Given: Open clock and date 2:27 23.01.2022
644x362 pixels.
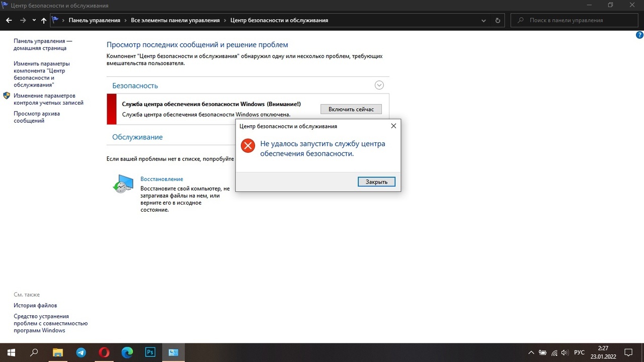Looking at the screenshot, I should [x=603, y=352].
